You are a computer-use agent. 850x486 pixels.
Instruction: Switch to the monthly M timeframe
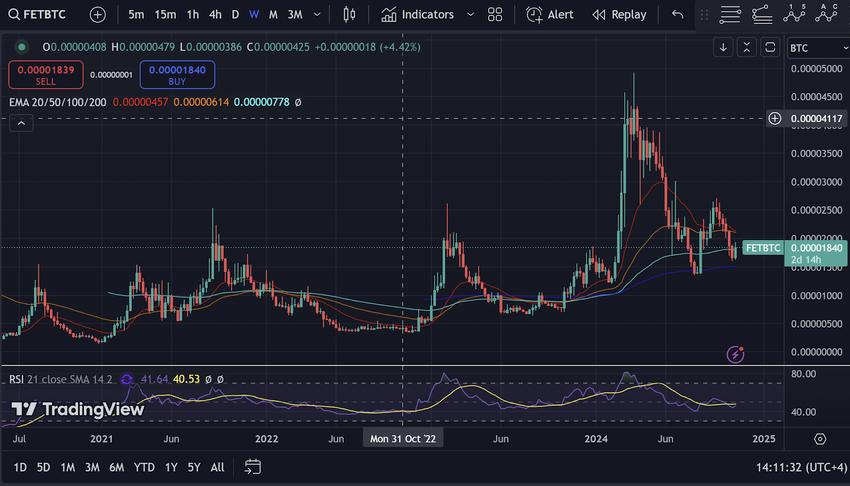click(x=272, y=15)
